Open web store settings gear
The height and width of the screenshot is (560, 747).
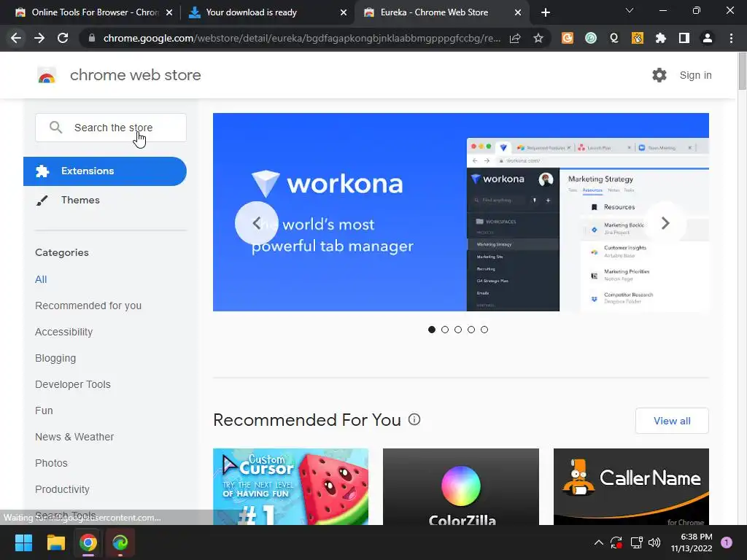coord(659,75)
